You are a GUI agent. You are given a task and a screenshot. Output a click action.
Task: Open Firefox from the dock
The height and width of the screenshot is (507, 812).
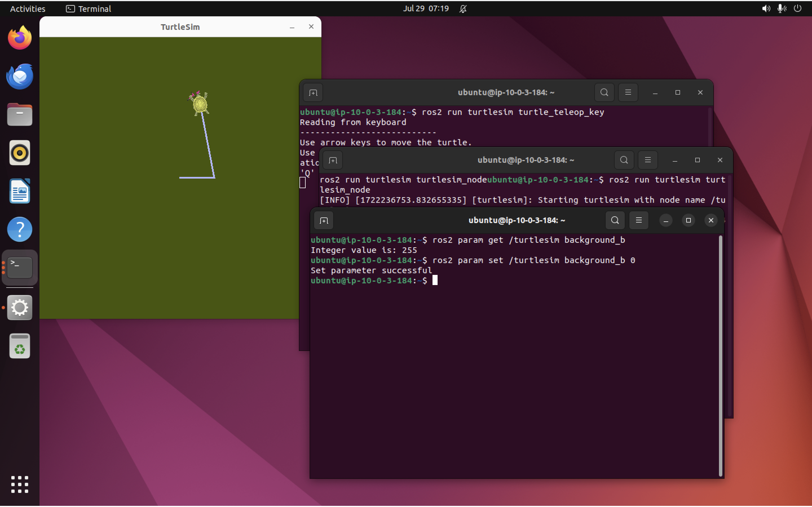(x=19, y=37)
